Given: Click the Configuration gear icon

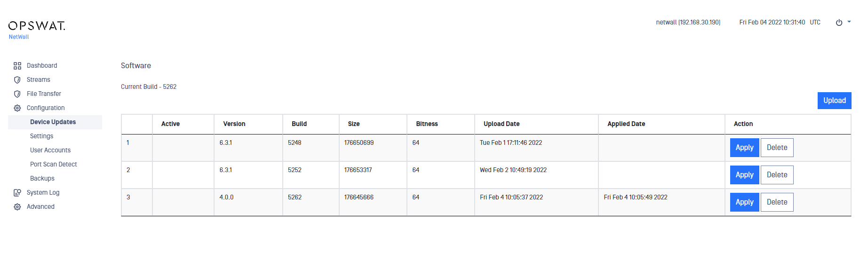Looking at the screenshot, I should (x=17, y=108).
